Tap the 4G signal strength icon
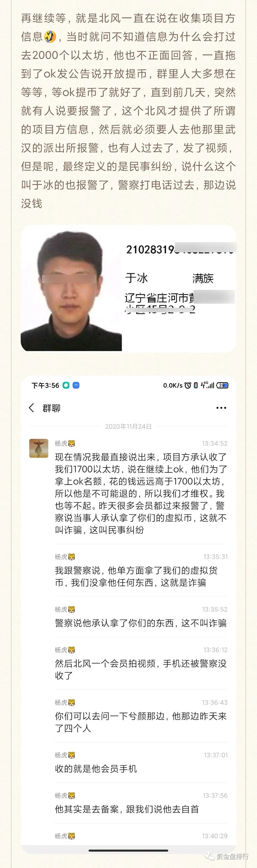Viewport: 257px width, 868px height. (x=208, y=385)
